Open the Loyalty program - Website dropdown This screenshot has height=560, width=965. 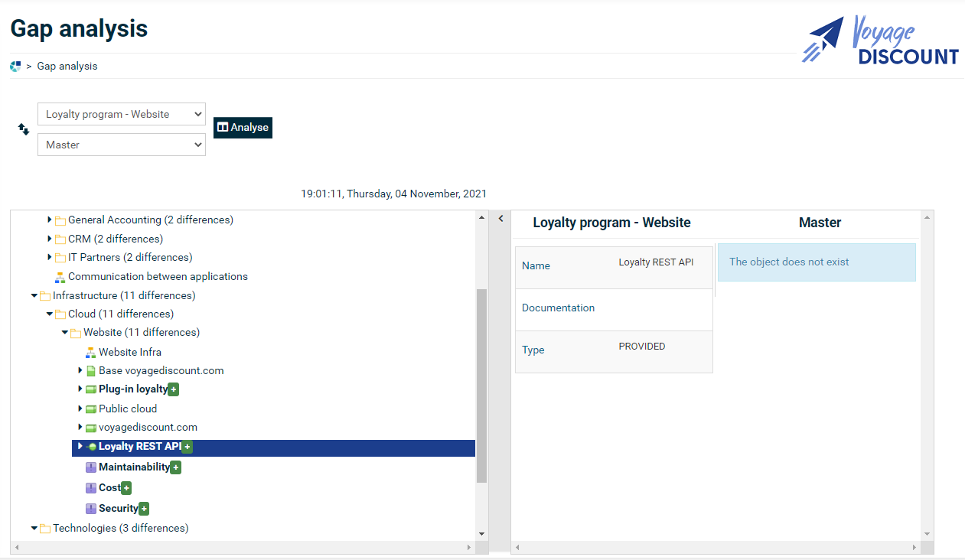(x=122, y=114)
